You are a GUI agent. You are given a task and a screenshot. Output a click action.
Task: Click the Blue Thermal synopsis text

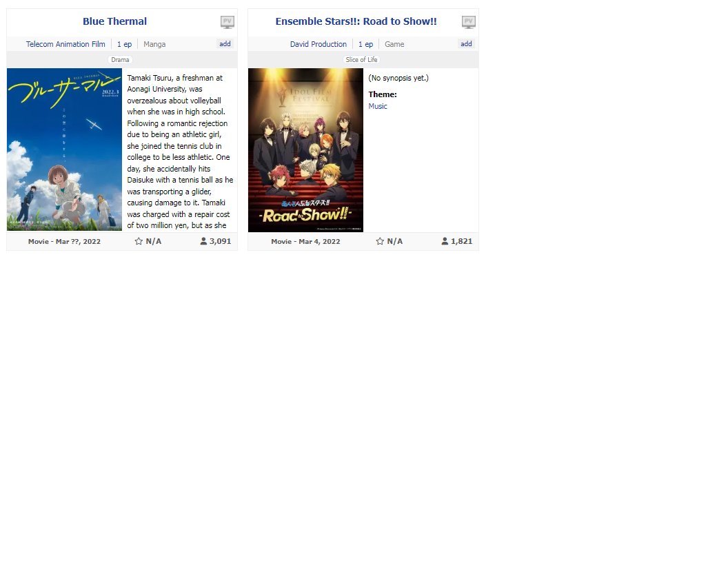tap(179, 152)
